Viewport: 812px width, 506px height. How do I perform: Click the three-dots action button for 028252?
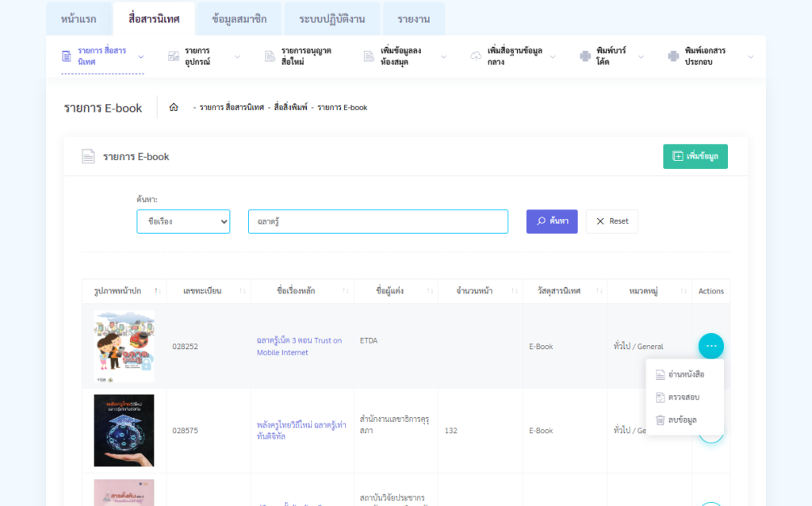click(710, 346)
